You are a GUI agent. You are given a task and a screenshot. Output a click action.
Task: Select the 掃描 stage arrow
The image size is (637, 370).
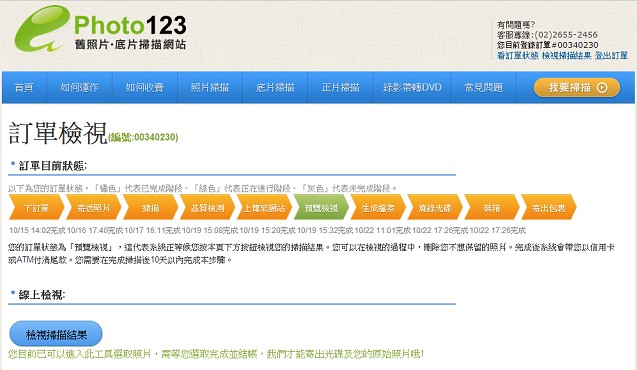(x=150, y=208)
